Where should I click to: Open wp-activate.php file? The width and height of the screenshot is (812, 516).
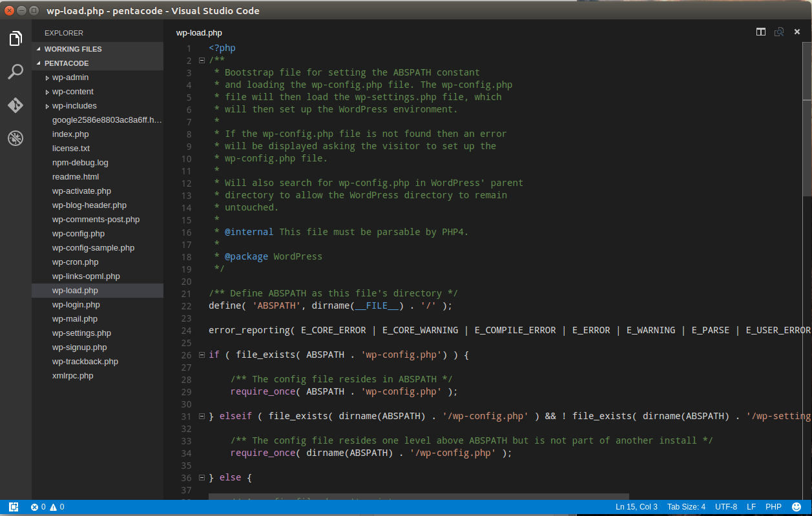pyautogui.click(x=98, y=191)
